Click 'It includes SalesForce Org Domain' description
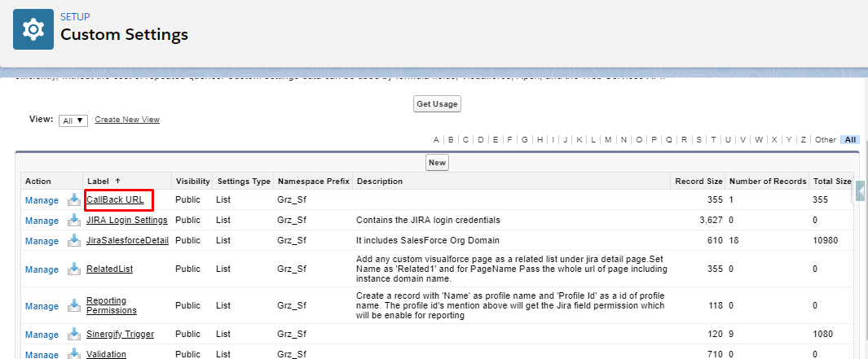868x359 pixels. tap(427, 241)
